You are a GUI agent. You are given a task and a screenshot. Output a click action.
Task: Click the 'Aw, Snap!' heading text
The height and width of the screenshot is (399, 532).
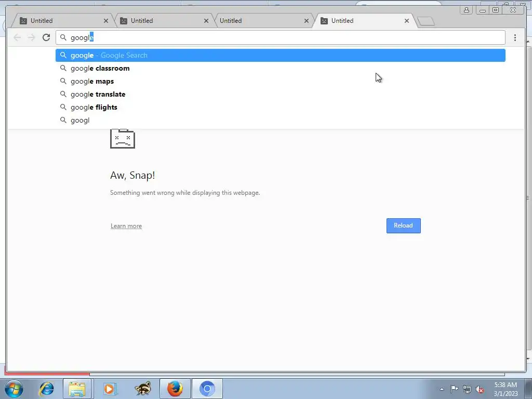(132, 176)
